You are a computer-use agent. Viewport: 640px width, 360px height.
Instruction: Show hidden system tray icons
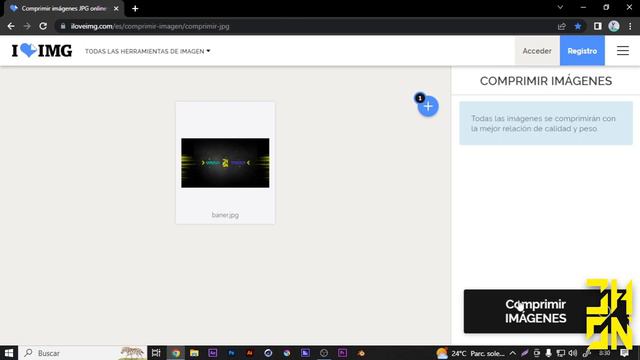[x=513, y=353]
